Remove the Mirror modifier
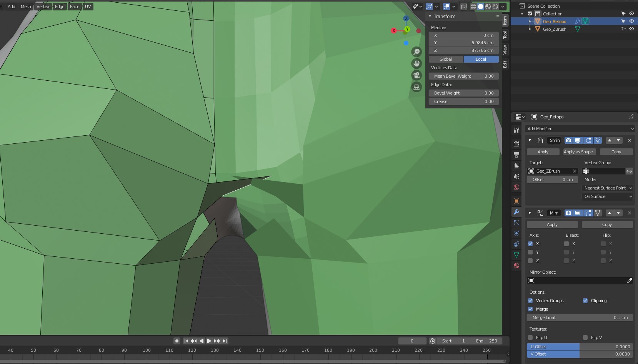 pos(630,213)
